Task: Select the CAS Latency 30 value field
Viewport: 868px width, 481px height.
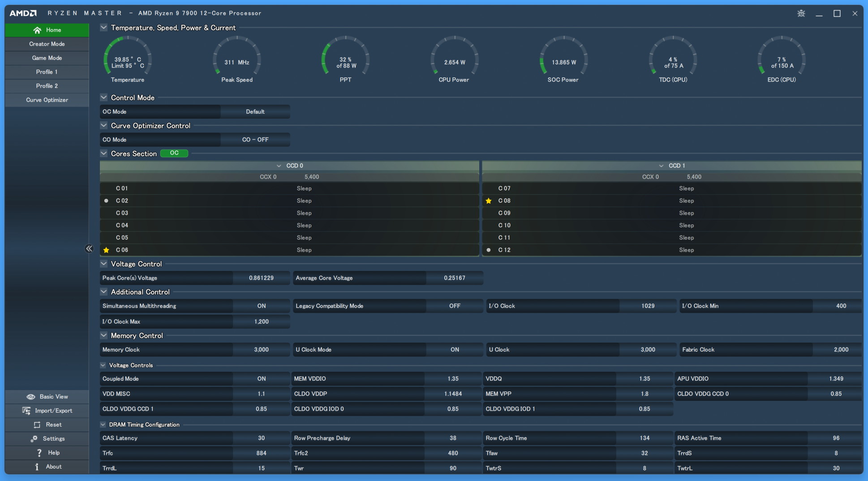Action: click(262, 438)
